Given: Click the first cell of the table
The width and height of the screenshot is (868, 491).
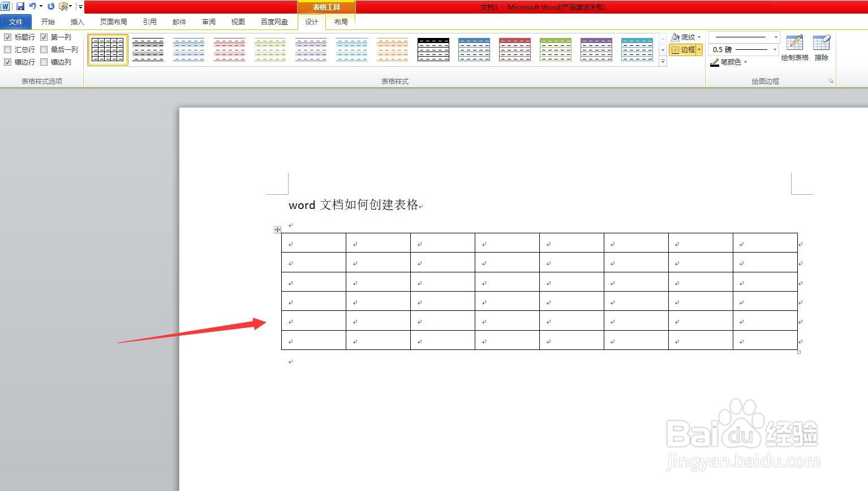Looking at the screenshot, I should (313, 243).
